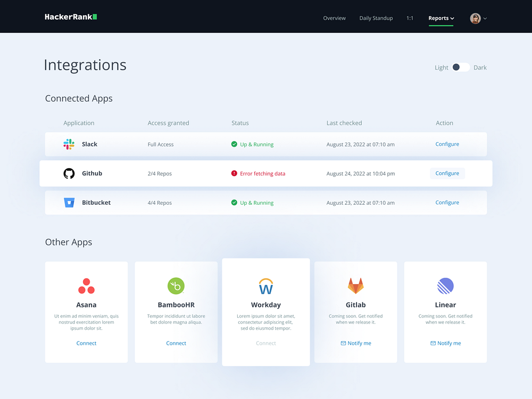Click the green Up & Running check for Slack

(234, 144)
